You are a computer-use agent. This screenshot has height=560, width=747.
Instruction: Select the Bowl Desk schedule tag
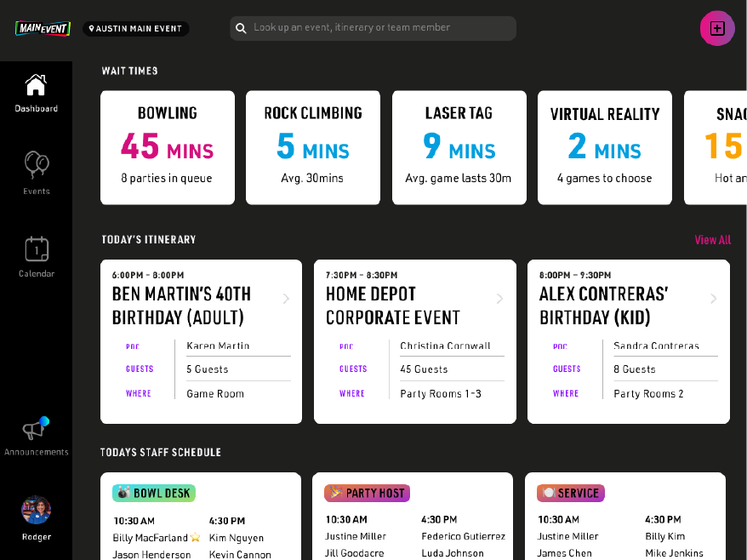[154, 493]
